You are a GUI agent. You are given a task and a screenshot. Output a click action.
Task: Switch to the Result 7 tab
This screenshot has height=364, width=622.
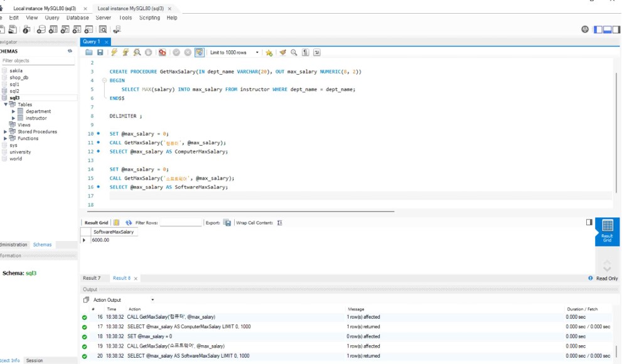pos(92,278)
